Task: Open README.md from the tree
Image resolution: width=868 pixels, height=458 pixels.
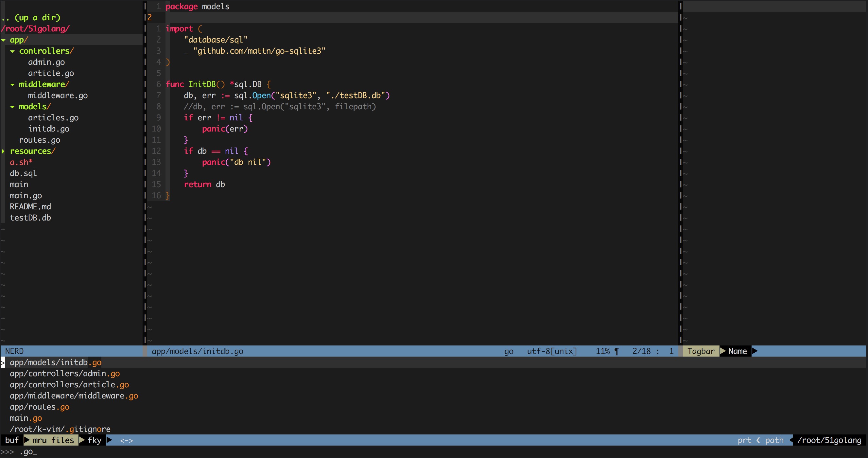Action: pyautogui.click(x=30, y=206)
